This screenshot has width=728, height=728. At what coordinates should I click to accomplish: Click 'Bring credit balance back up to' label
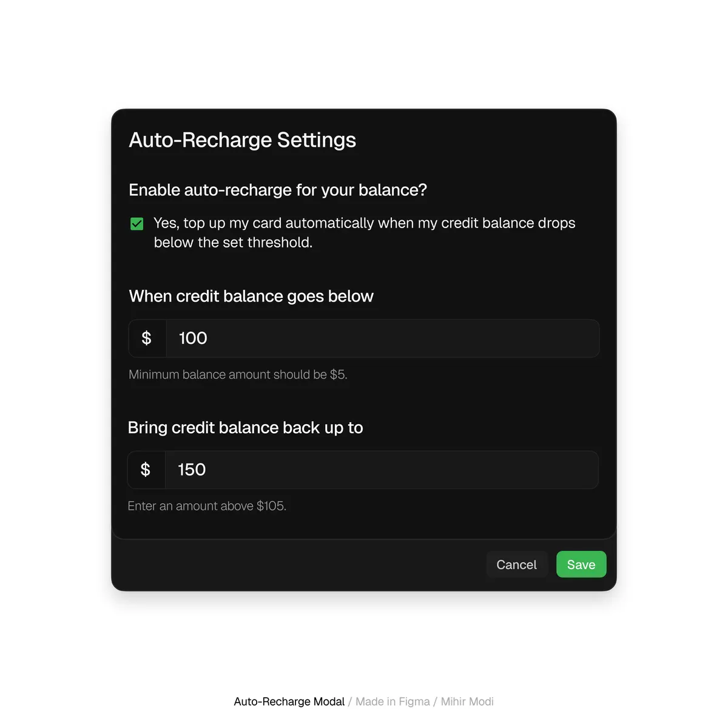pos(246,428)
